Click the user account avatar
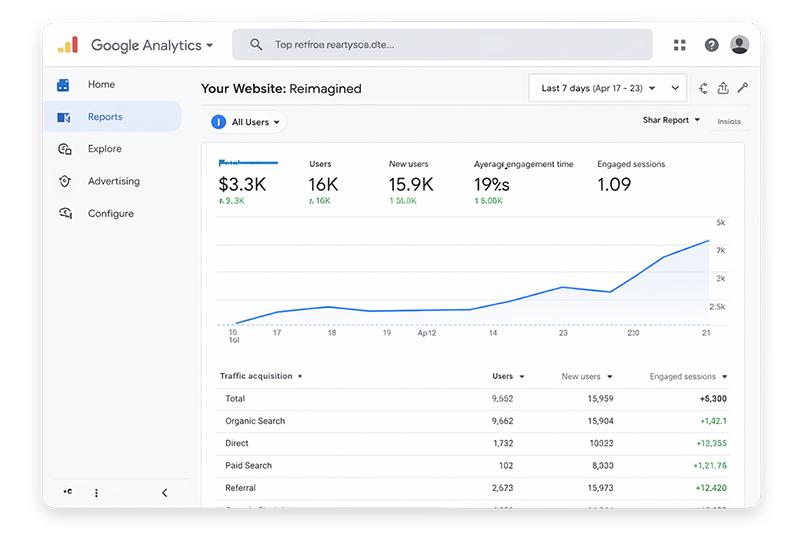This screenshot has width=800, height=533. (x=740, y=45)
